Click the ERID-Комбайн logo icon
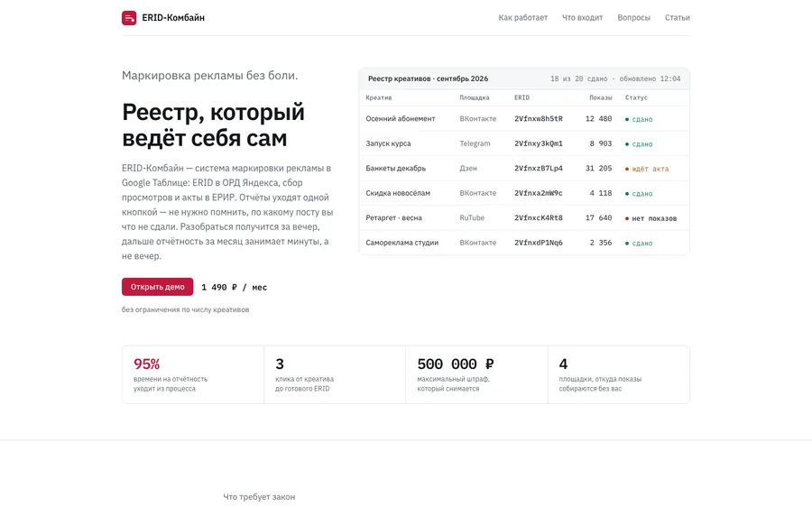This screenshot has height=507, width=812. point(129,18)
